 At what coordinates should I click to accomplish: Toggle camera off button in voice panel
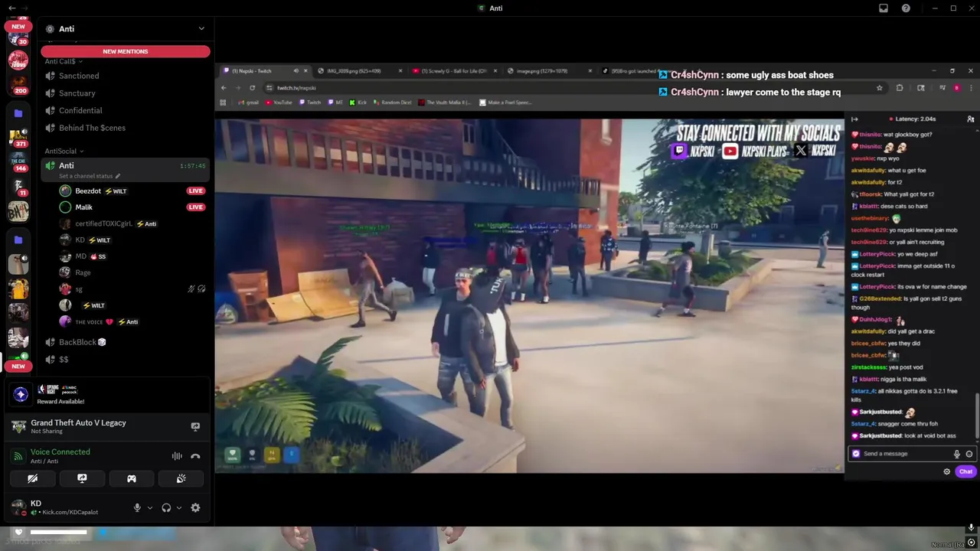pyautogui.click(x=32, y=478)
